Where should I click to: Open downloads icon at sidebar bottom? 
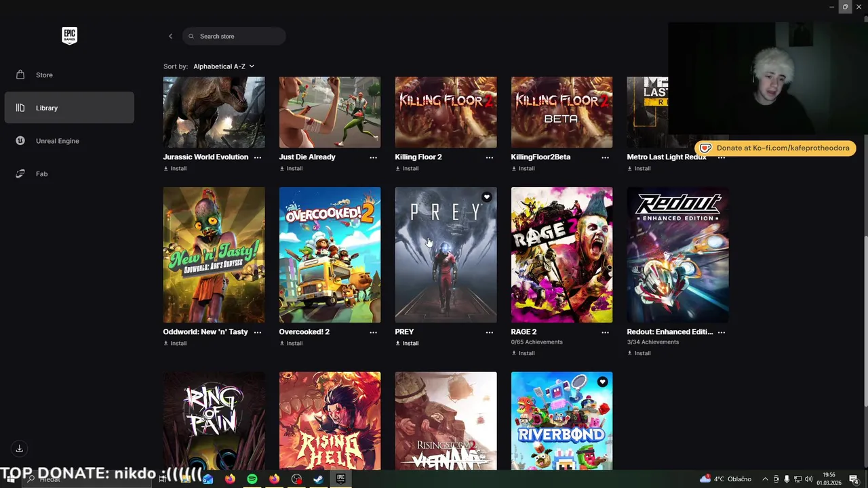pos(20,448)
